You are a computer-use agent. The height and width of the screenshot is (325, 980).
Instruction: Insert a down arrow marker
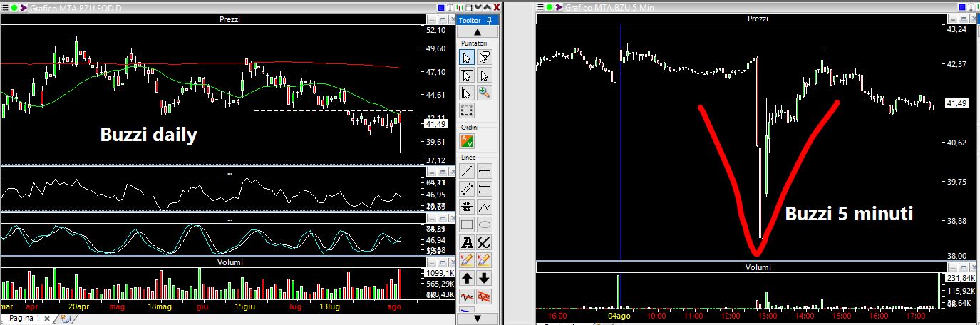(485, 278)
